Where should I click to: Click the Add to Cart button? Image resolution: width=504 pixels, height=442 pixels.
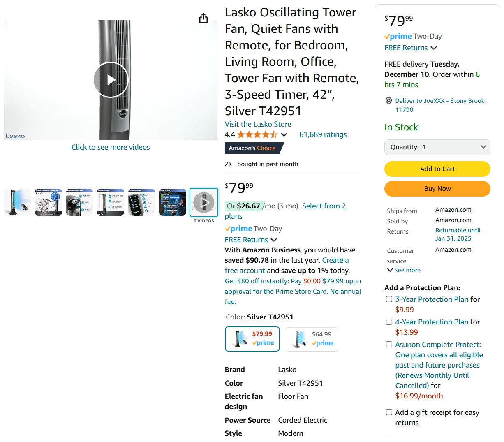437,169
